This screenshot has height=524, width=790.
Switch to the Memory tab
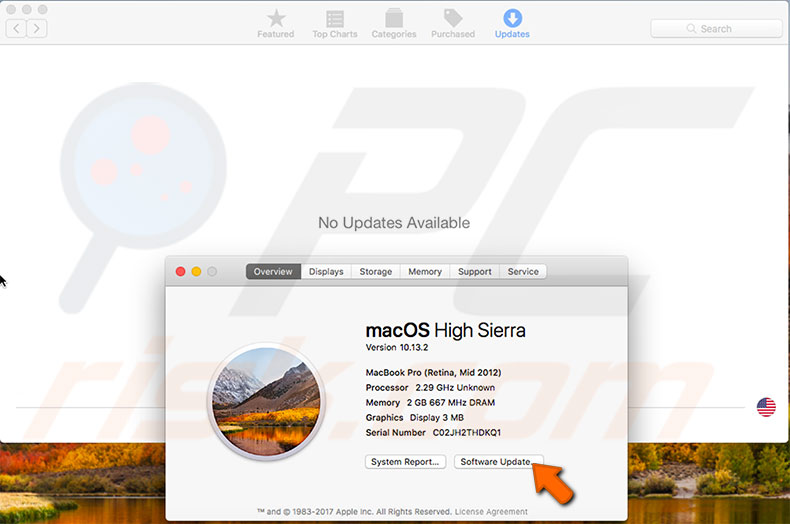point(425,272)
